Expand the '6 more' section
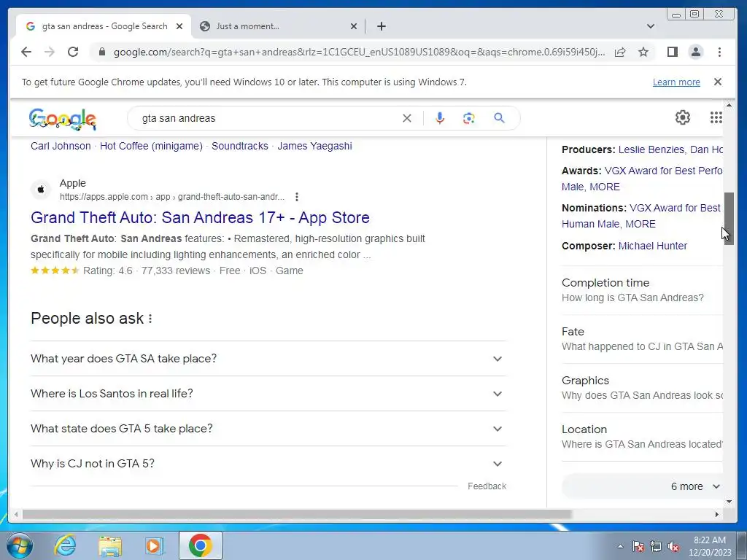This screenshot has height=560, width=747. click(643, 486)
